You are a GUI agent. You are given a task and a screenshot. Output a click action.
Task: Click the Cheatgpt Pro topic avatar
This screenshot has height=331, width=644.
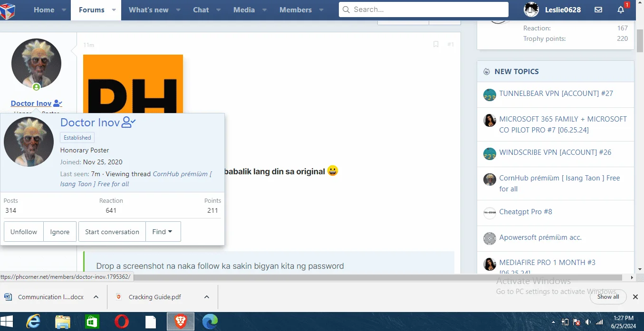(490, 213)
